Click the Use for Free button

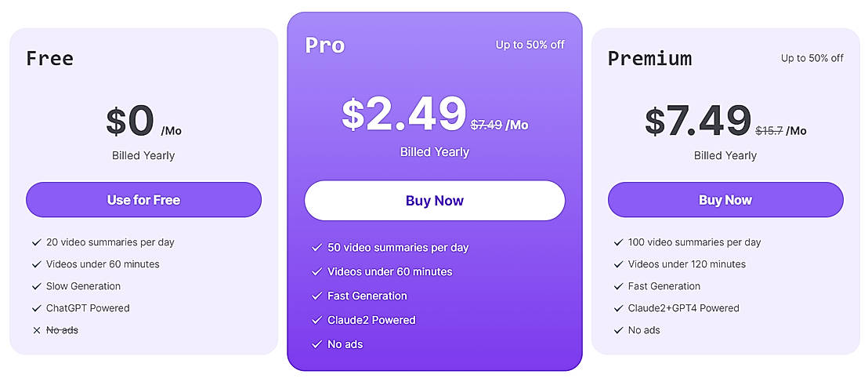143,200
